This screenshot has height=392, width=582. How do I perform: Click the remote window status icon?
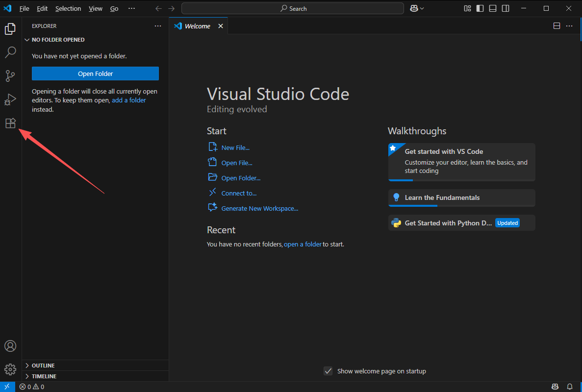[x=7, y=387]
